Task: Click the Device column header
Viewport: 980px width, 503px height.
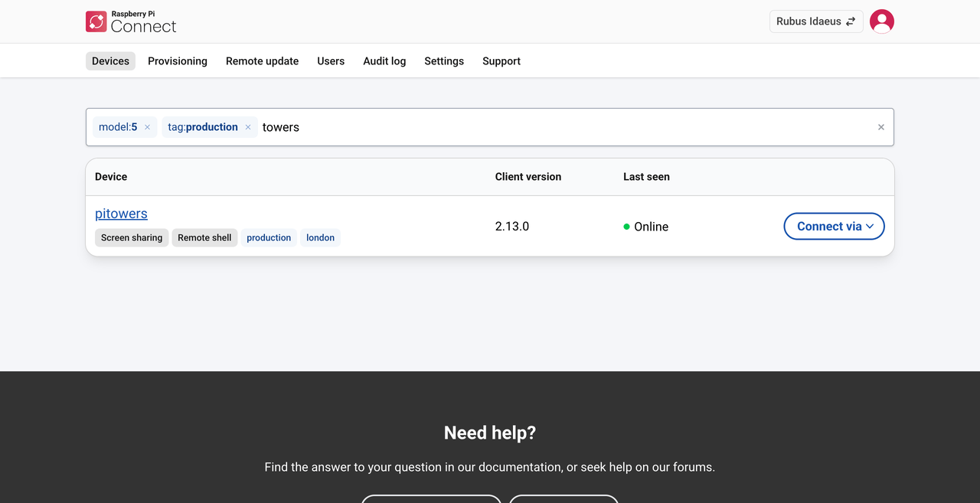Action: point(111,177)
